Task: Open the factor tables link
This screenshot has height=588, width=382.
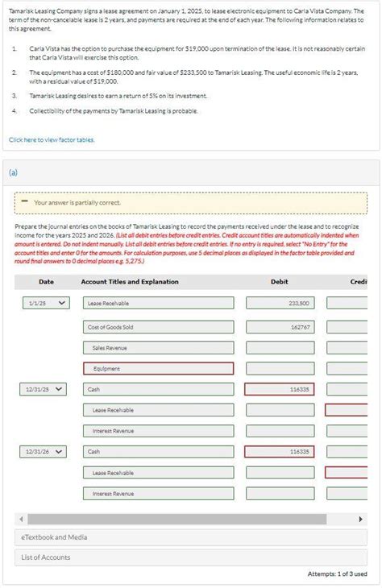Action: point(52,140)
